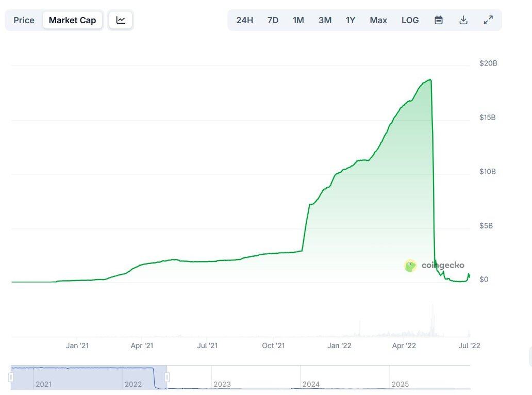Click 2023 in the navigator timeline
Viewport: 532px width, 395px height.
click(x=222, y=384)
